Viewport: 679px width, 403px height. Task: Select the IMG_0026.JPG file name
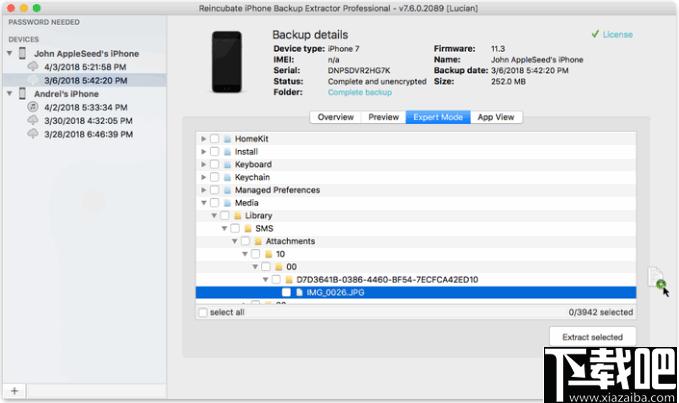[335, 293]
